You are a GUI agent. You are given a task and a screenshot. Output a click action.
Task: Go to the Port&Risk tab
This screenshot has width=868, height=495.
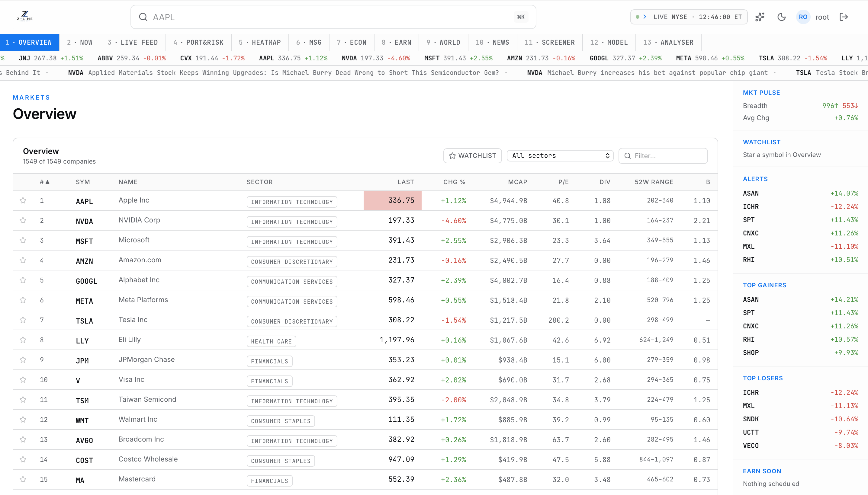tap(198, 43)
